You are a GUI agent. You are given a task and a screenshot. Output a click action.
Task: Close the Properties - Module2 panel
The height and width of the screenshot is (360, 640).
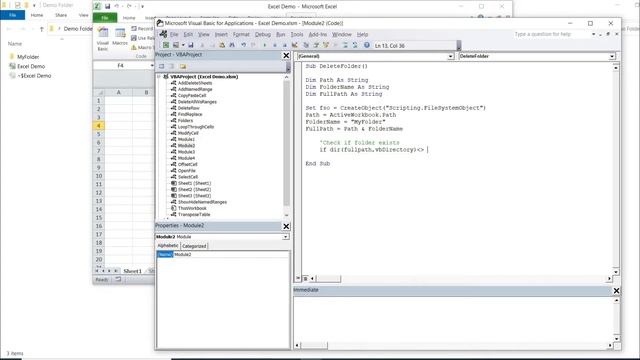[286, 226]
